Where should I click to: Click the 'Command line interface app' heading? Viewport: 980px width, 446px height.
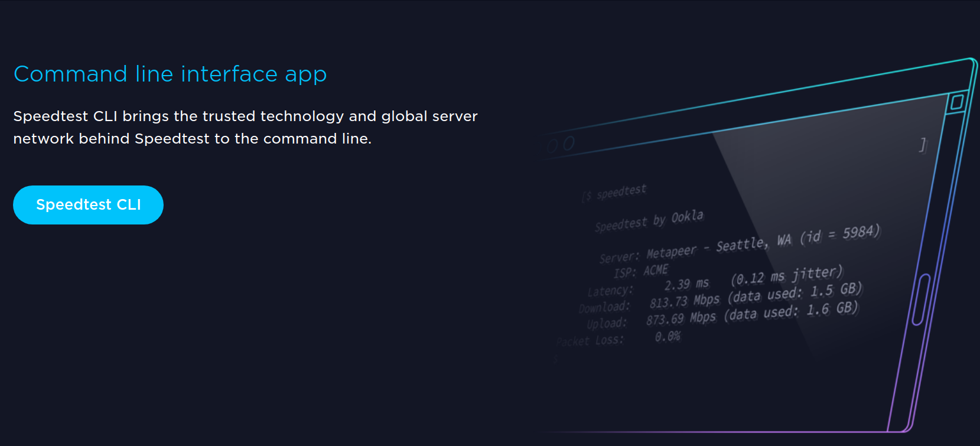coord(170,74)
